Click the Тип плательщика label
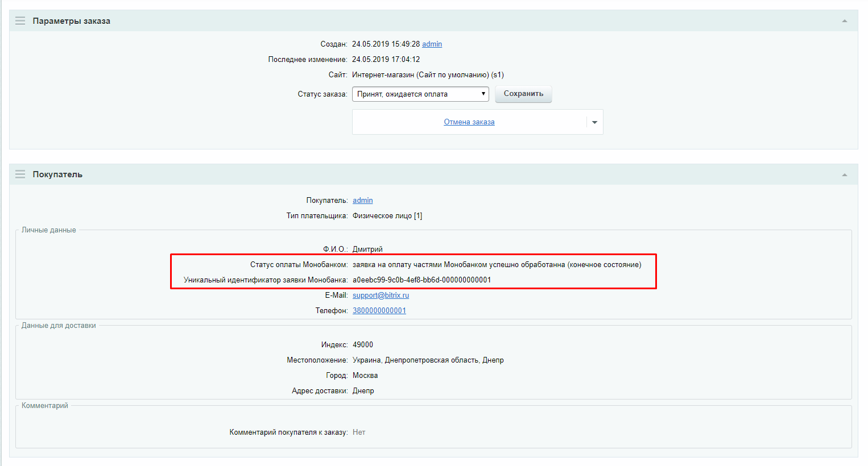The image size is (868, 466). (x=317, y=216)
